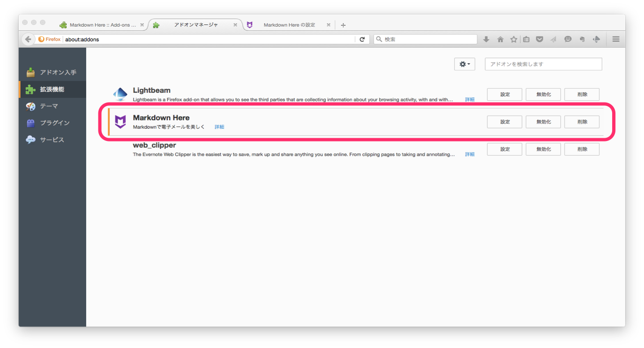Open アドオン入手 in the sidebar
This screenshot has width=644, height=348.
click(52, 73)
